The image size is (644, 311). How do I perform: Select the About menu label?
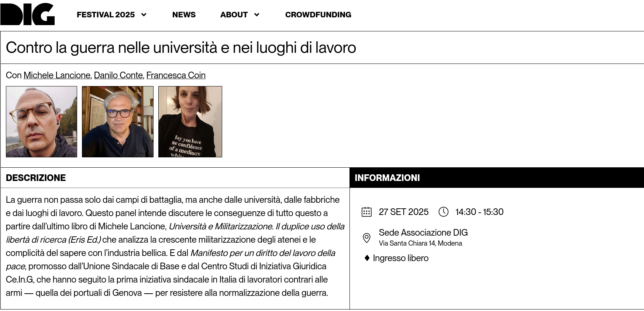(234, 15)
